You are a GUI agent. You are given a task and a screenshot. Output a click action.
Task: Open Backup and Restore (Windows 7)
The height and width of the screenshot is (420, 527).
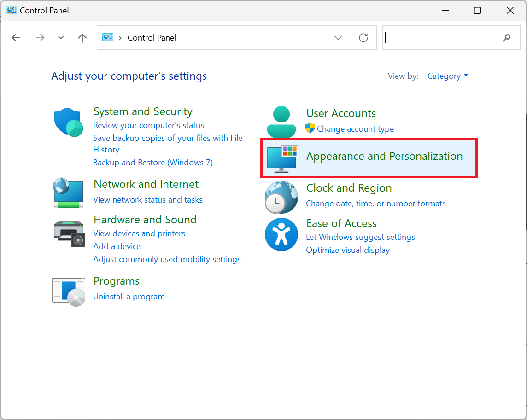pyautogui.click(x=153, y=163)
